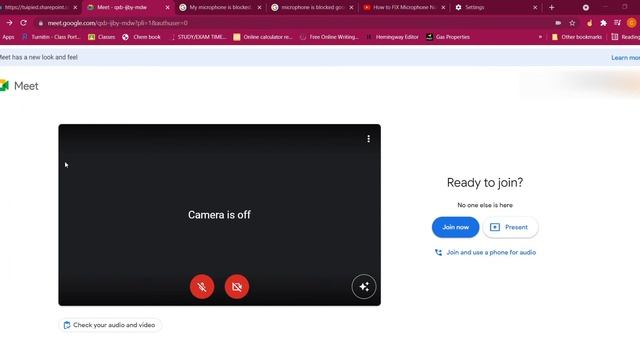The width and height of the screenshot is (640, 360).
Task: Open camera permission icon in address bar
Action: coord(558,23)
